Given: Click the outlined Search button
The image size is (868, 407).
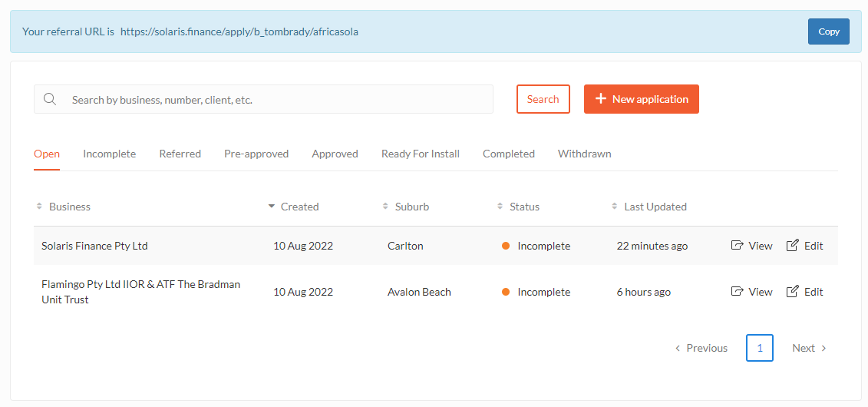Looking at the screenshot, I should click(543, 99).
